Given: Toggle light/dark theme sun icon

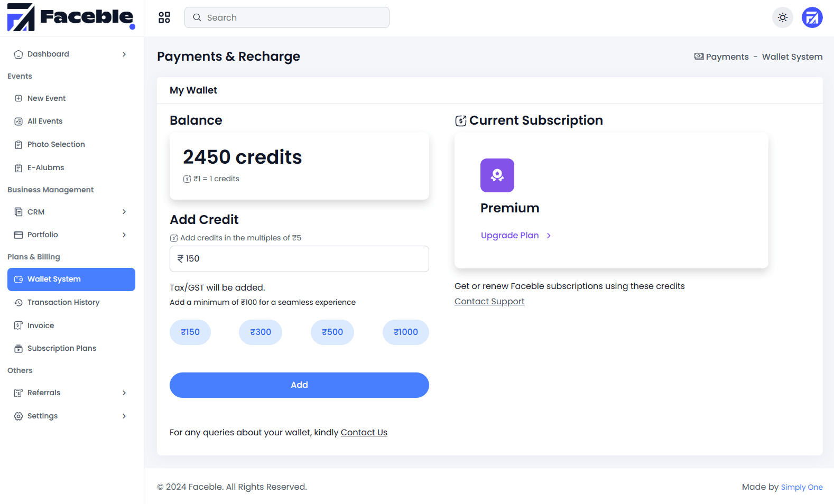Looking at the screenshot, I should [x=783, y=17].
